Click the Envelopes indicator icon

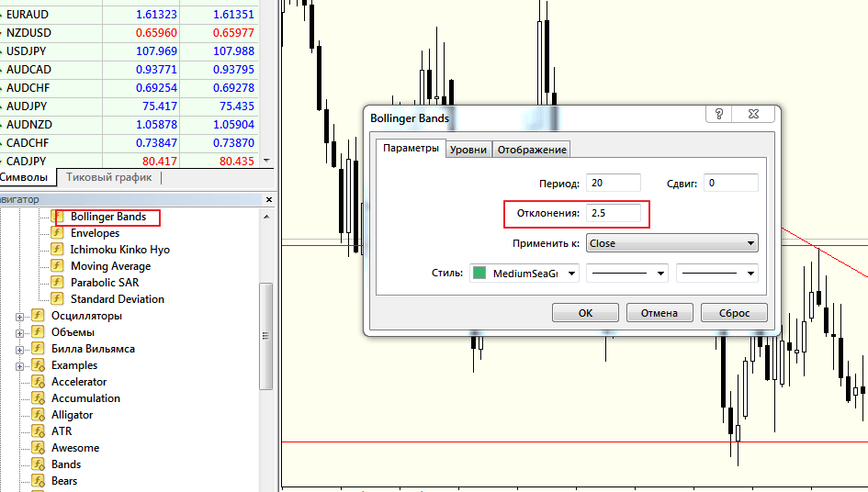tap(57, 233)
